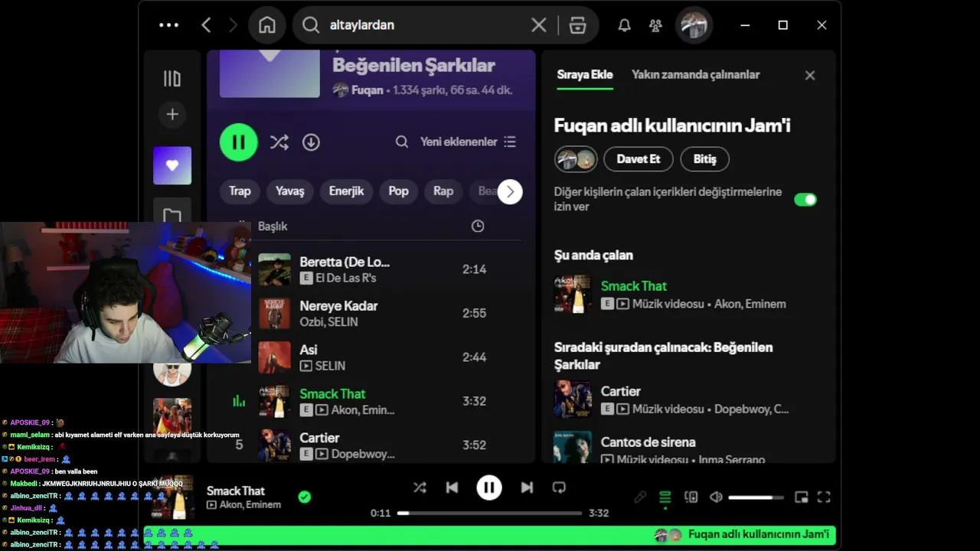This screenshot has width=980, height=551.
Task: Open the connect to a device icon
Action: coord(691,497)
